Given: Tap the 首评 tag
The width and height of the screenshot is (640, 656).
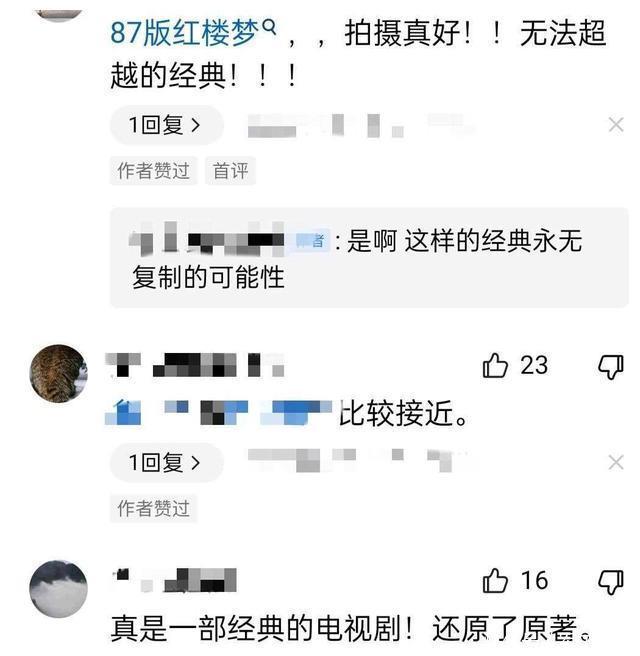Looking at the screenshot, I should point(230,171).
